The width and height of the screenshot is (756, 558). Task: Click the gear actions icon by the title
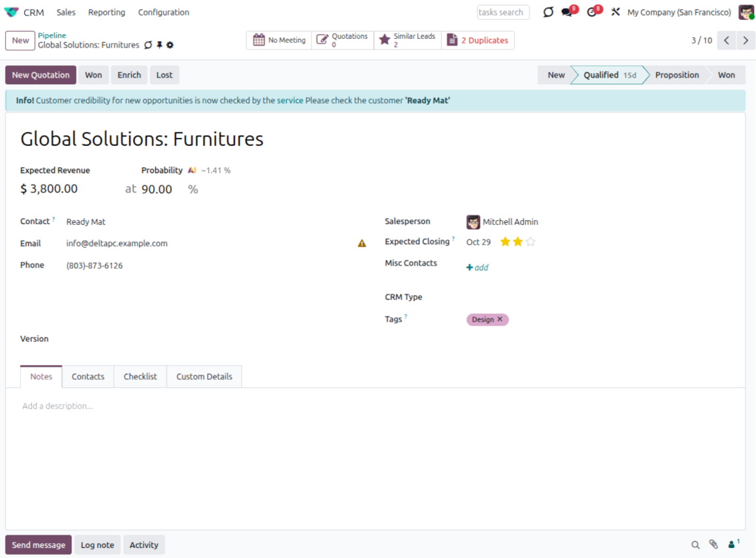click(x=170, y=45)
